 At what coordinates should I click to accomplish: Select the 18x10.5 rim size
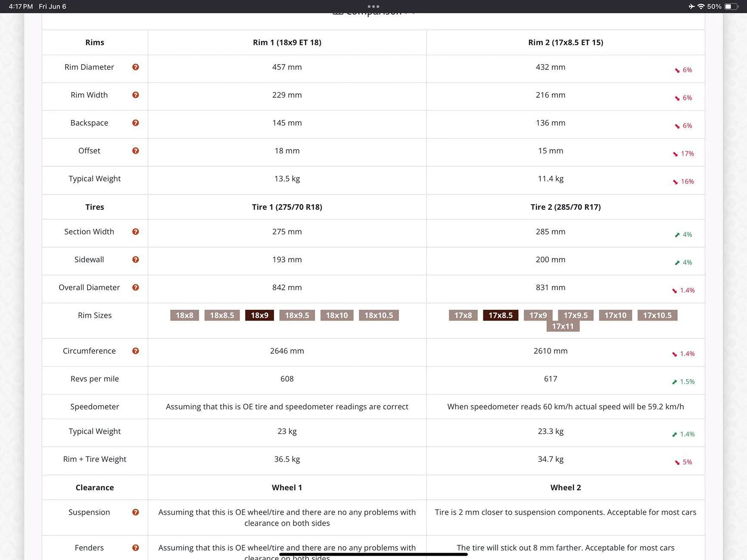(379, 315)
